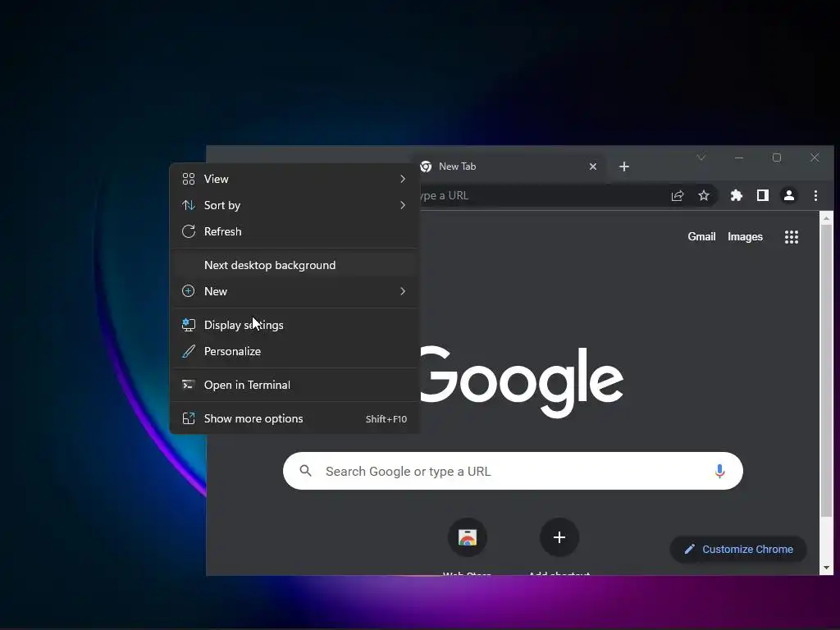This screenshot has width=840, height=630.
Task: Open the Google apps grid icon
Action: [792, 237]
